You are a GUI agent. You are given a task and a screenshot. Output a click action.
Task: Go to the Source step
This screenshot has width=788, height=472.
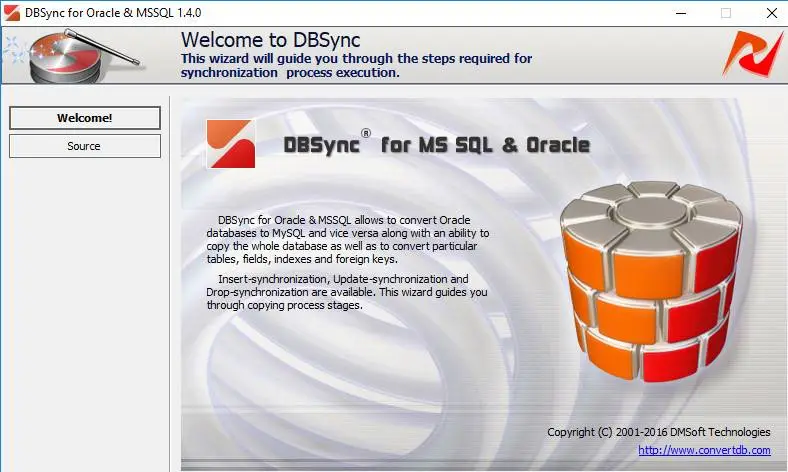click(x=85, y=146)
